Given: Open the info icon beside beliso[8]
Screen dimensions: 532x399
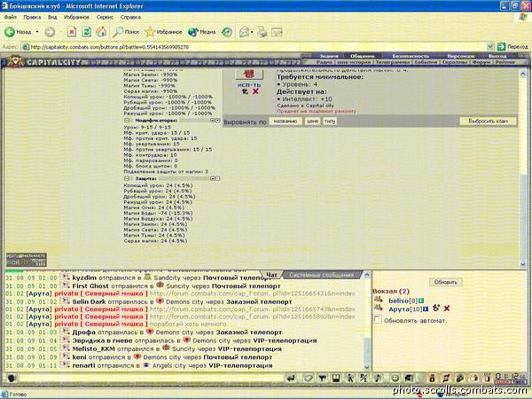Looking at the screenshot, I should coord(421,301).
